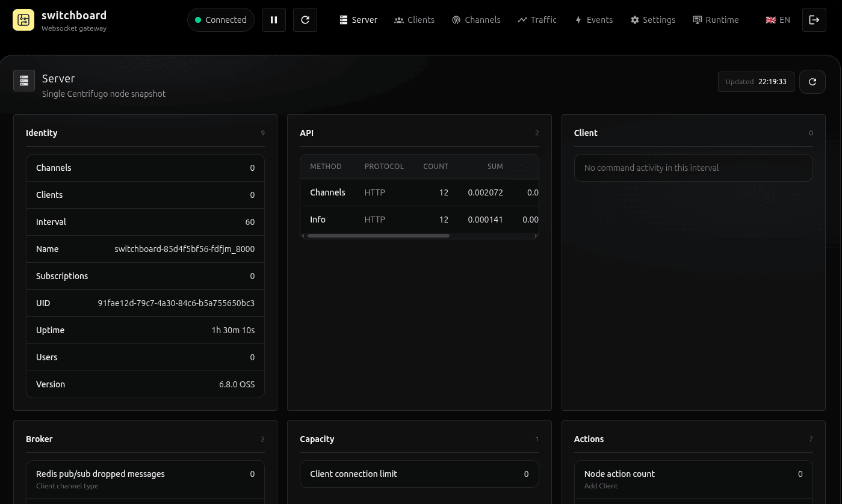
Task: Click the Clients row in Identity panel
Action: pos(145,195)
